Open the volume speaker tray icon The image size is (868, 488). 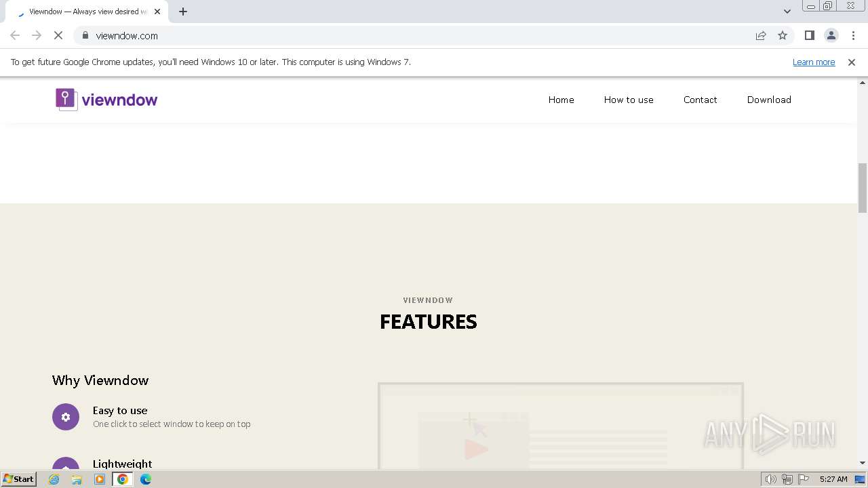point(770,479)
